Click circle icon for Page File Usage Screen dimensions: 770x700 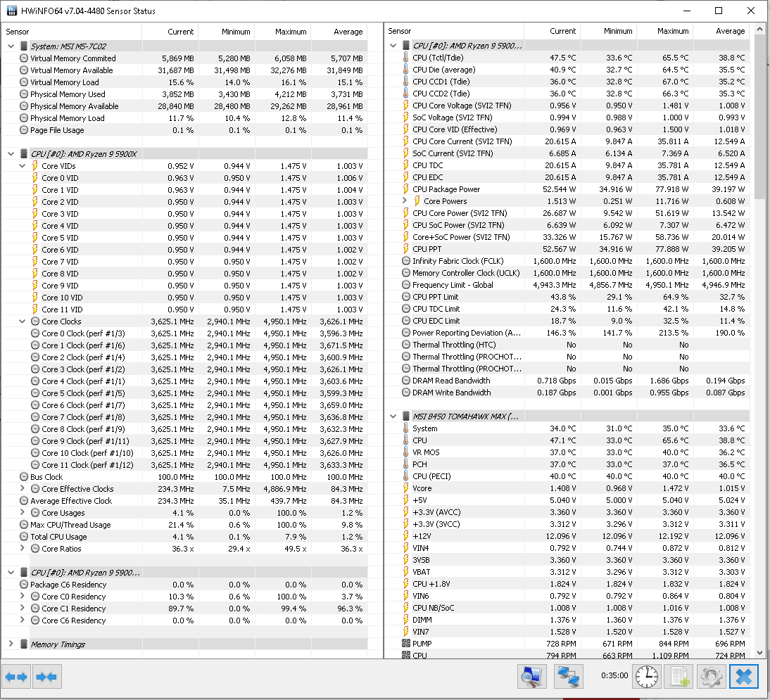(x=23, y=130)
